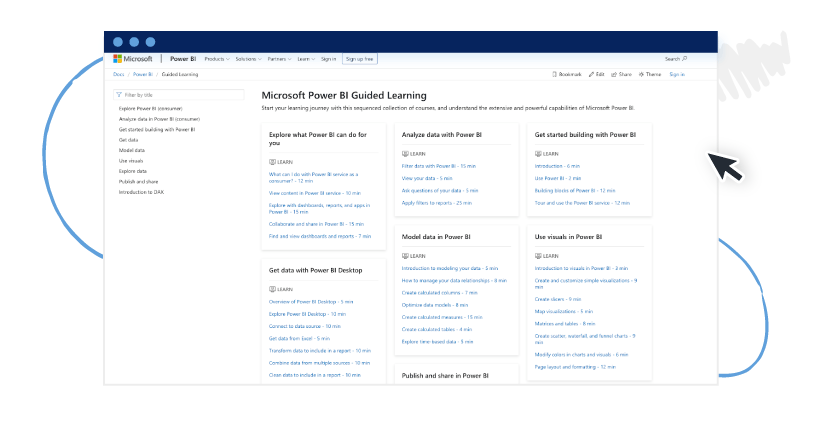This screenshot has width=820, height=427.
Task: Click the Learn icon in the Model data card
Action: coord(405,256)
